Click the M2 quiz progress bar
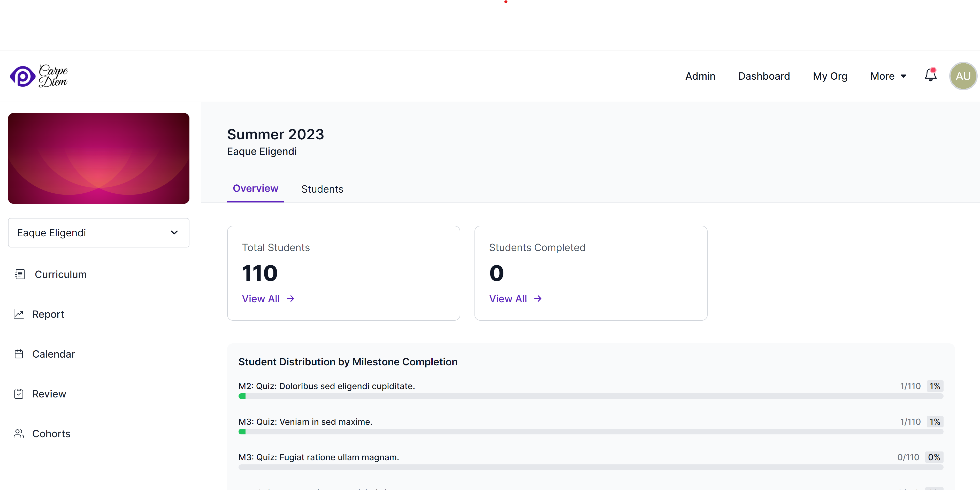 (590, 396)
